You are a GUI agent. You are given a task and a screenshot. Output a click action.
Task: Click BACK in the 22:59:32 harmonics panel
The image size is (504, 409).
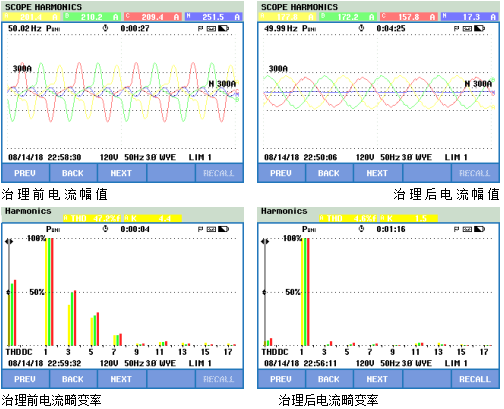(x=73, y=379)
